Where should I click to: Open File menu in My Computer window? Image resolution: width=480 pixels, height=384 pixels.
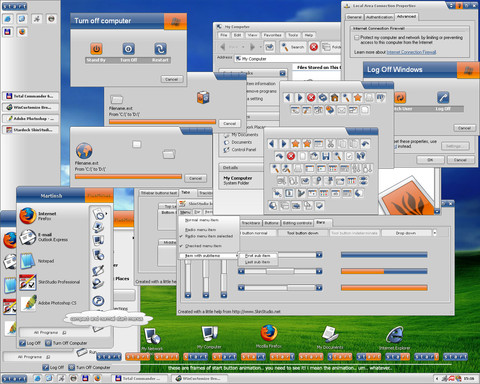coord(224,35)
